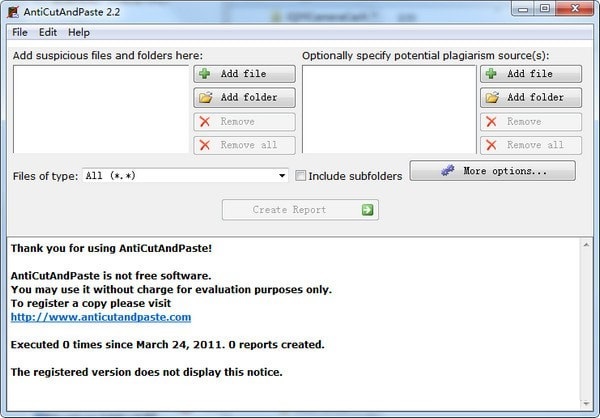This screenshot has height=418, width=600.
Task: Click Add folder for plagiarism sources
Action: (531, 98)
